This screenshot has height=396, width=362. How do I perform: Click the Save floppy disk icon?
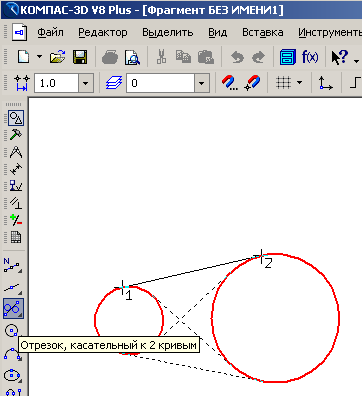pos(80,57)
